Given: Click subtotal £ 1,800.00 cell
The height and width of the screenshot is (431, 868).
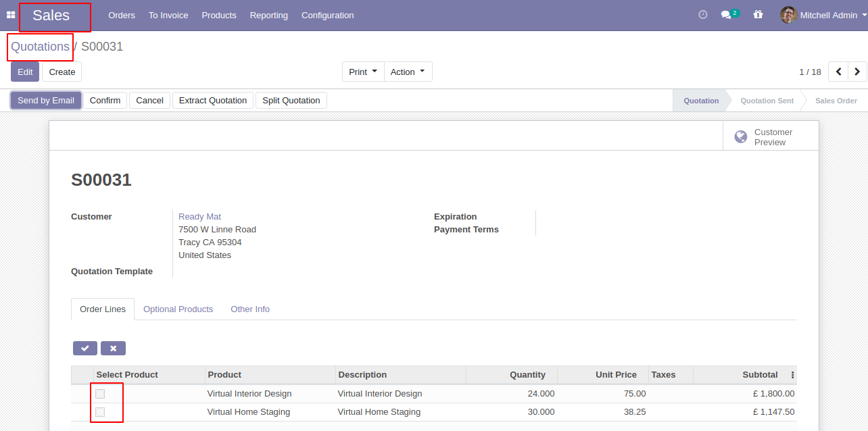Looking at the screenshot, I should [745, 394].
